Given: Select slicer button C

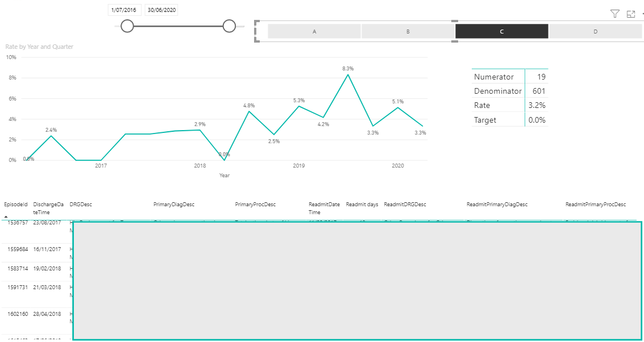Looking at the screenshot, I should (501, 31).
